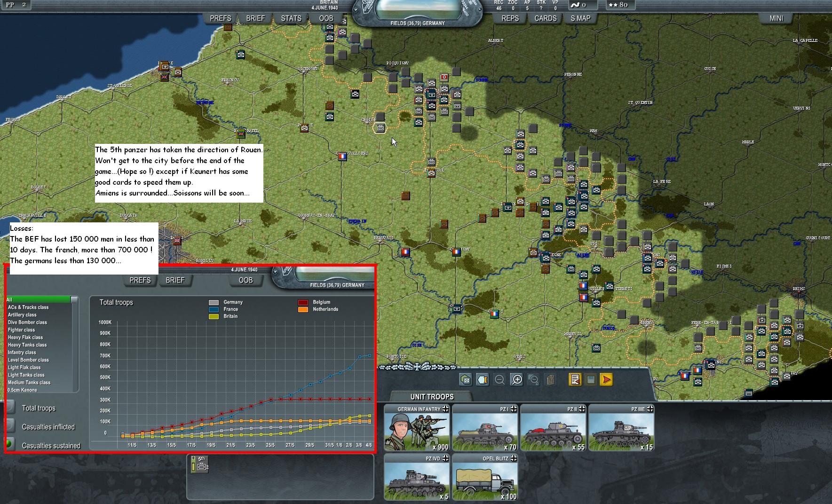Click the hex info label icon
The width and height of the screenshot is (832, 504).
(483, 379)
